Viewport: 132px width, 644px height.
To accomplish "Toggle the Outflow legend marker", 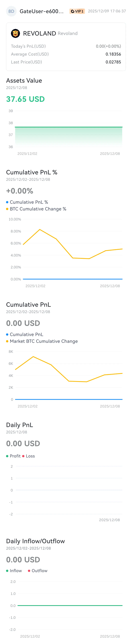I will point(29,571).
